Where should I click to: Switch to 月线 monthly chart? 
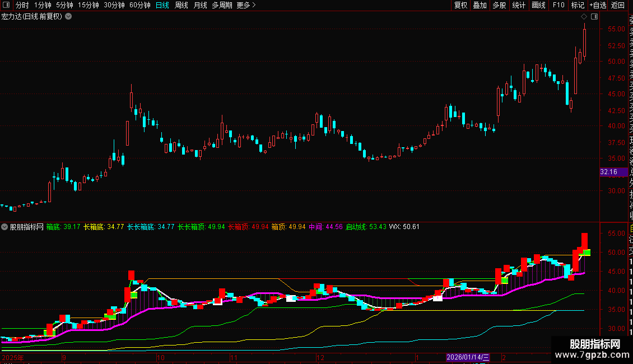tap(200, 6)
